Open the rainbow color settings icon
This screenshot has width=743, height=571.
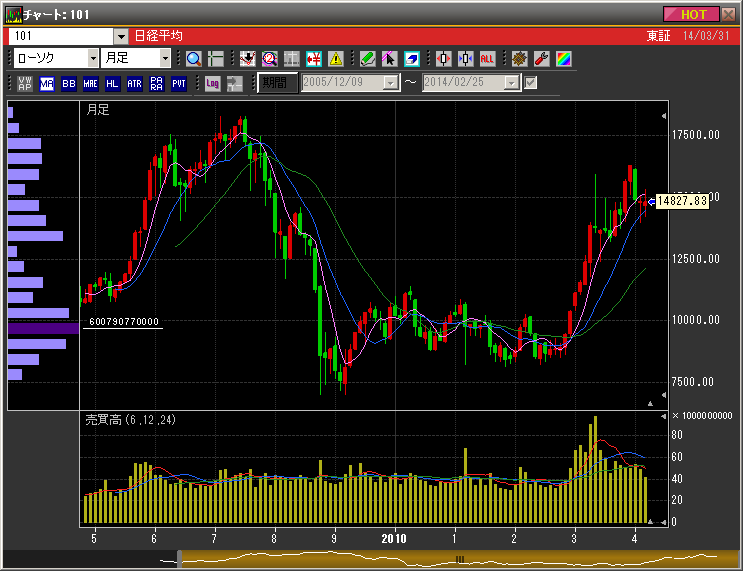[563, 59]
